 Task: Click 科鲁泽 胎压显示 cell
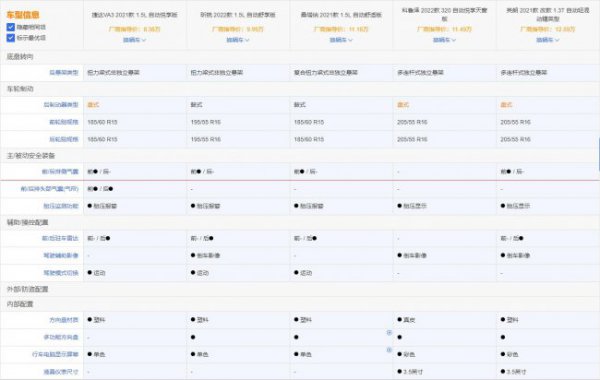tap(412, 206)
